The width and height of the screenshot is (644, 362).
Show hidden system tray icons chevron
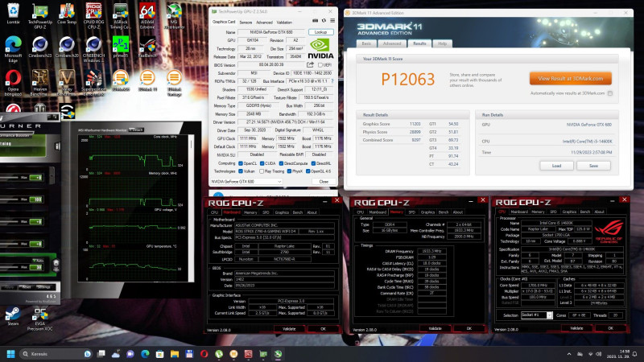(569, 354)
